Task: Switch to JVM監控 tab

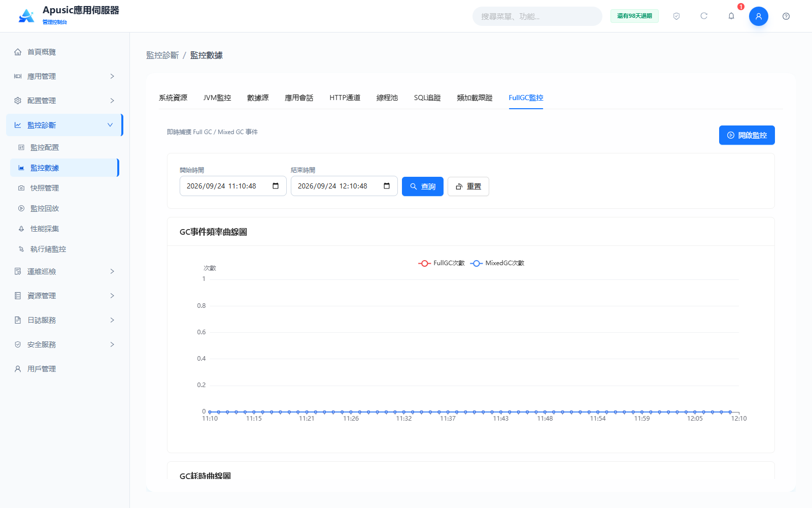Action: click(x=217, y=98)
